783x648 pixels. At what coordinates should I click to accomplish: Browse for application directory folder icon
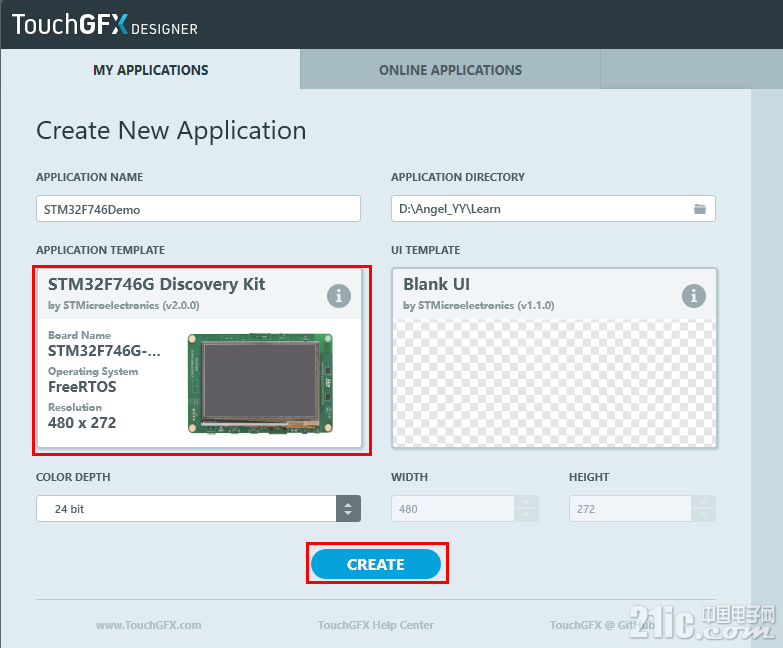pyautogui.click(x=700, y=209)
